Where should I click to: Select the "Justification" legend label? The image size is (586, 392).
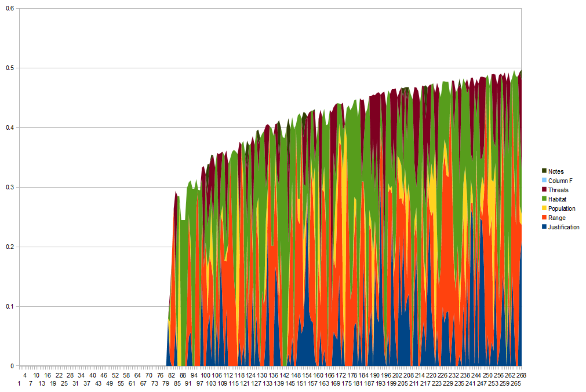coord(563,228)
